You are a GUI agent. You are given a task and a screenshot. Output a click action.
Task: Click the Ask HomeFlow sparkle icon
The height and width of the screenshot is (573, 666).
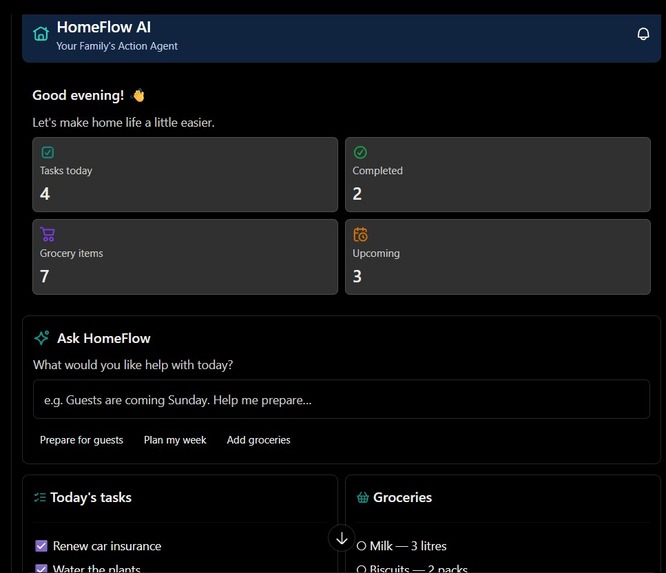click(x=42, y=338)
